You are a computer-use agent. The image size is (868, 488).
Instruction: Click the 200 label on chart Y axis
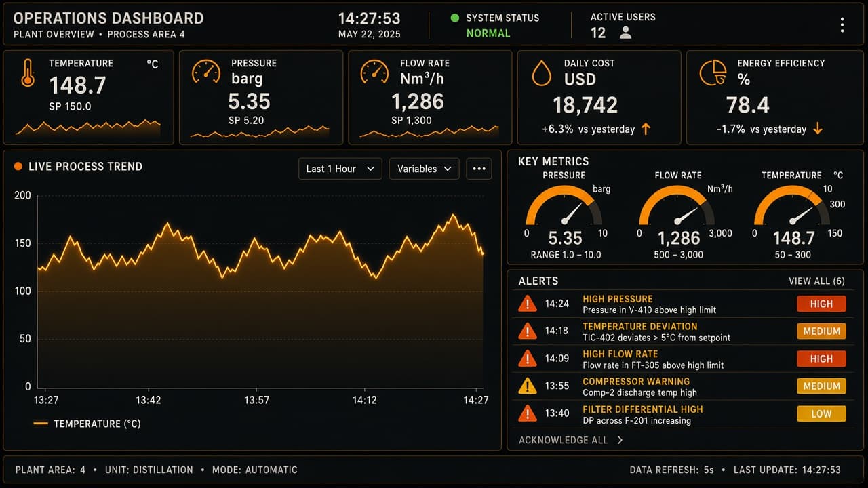[x=22, y=196]
